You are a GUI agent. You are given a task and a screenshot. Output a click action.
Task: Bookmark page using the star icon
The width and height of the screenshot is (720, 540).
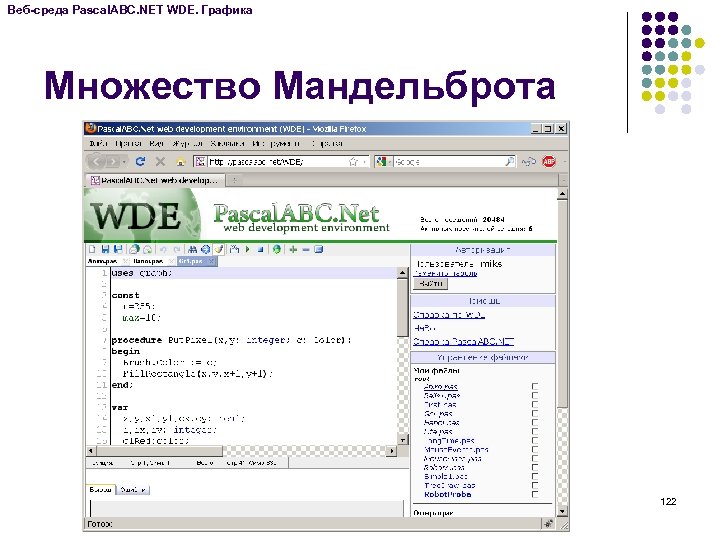tap(353, 162)
